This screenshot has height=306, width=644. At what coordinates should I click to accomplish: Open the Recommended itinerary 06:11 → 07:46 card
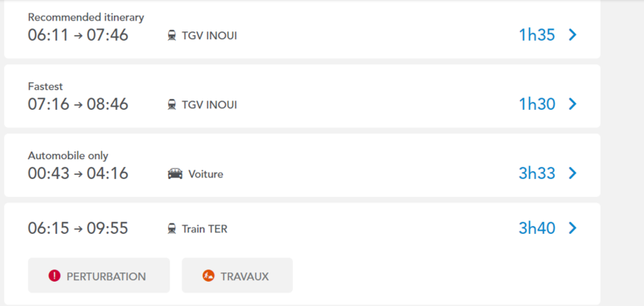pos(302,29)
